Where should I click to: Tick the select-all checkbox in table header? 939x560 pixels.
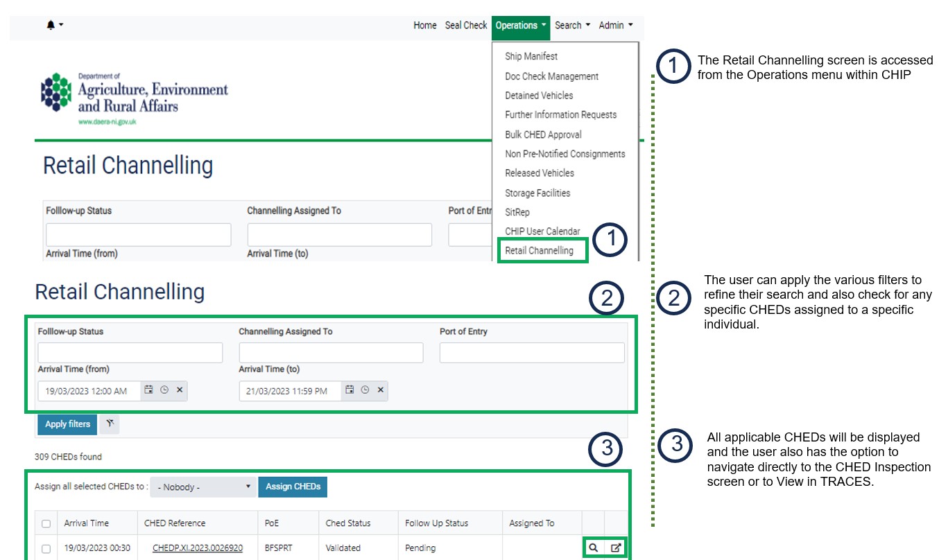(x=46, y=523)
